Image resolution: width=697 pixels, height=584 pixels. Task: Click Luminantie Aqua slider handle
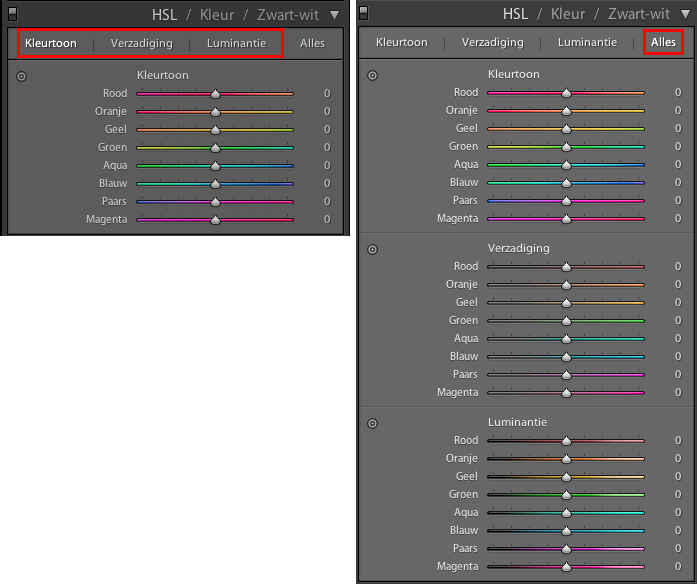click(x=566, y=512)
